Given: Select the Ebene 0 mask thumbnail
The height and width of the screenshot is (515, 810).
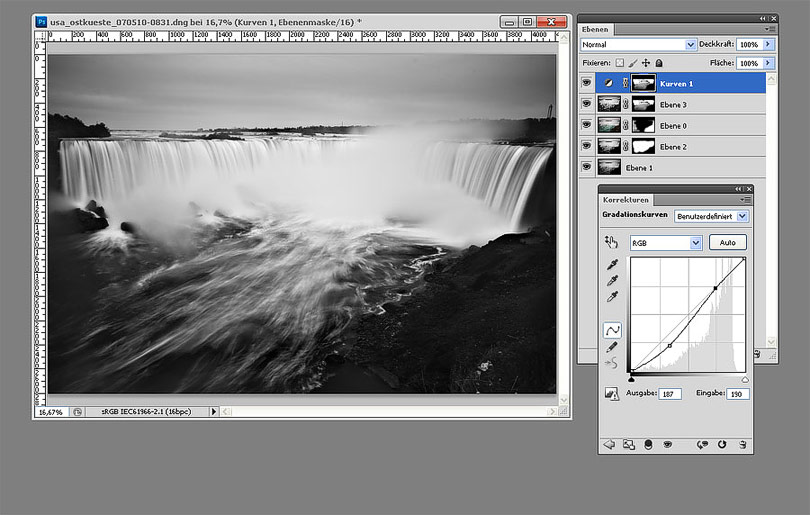Looking at the screenshot, I should point(643,125).
